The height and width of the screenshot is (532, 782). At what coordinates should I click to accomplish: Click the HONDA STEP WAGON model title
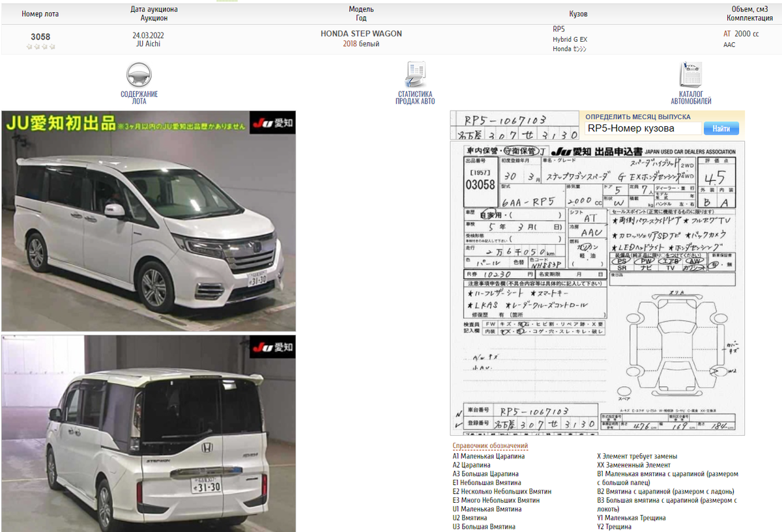[x=361, y=34]
